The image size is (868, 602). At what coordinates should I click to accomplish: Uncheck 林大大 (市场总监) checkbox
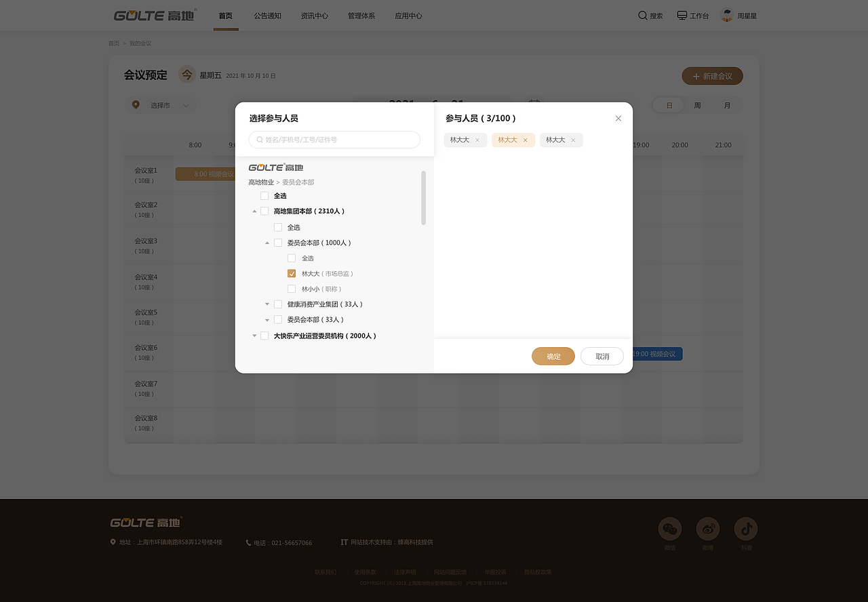[x=292, y=273]
